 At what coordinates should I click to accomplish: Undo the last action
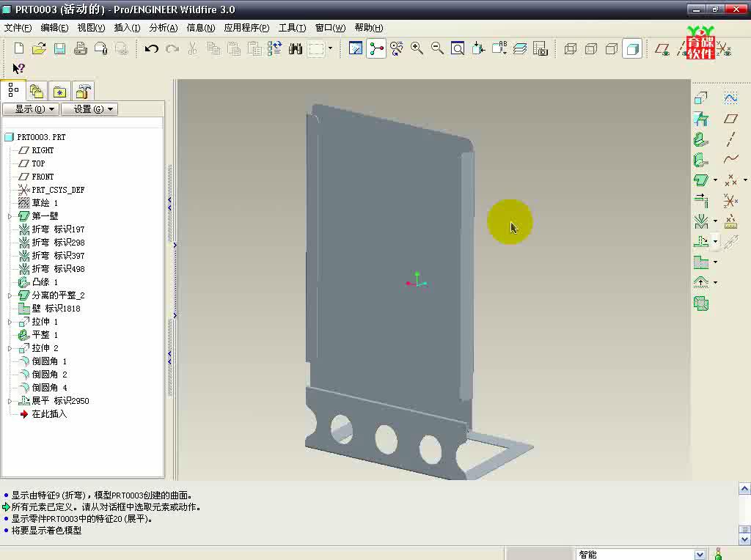pyautogui.click(x=151, y=48)
